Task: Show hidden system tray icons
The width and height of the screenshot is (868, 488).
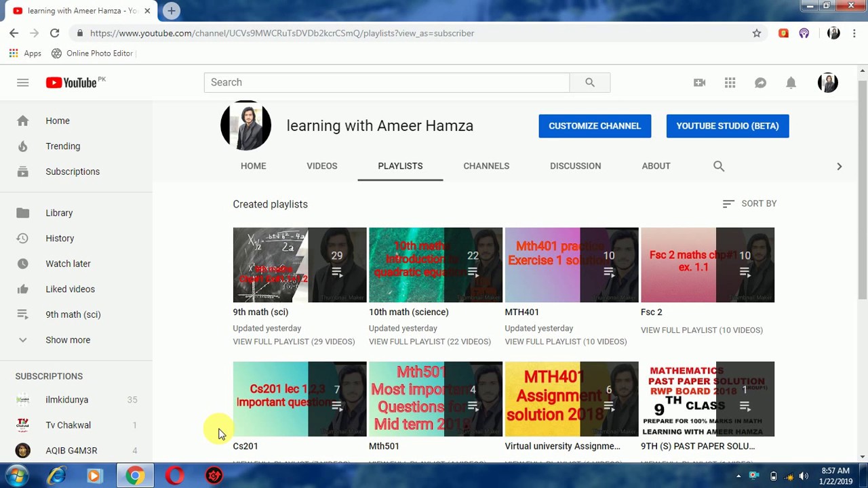Action: [x=738, y=476]
